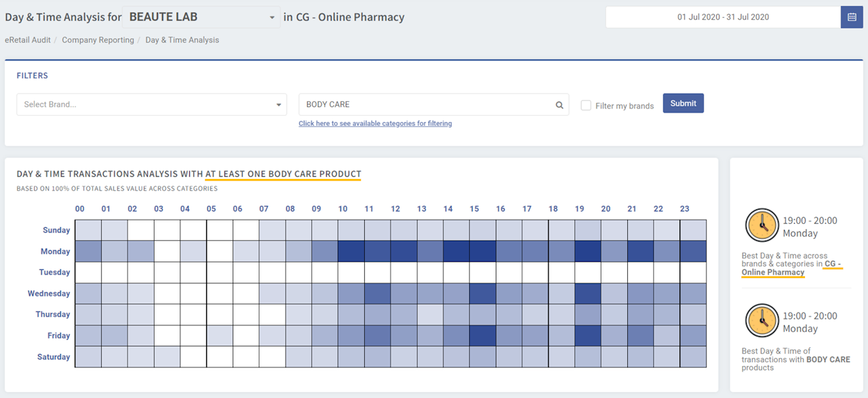Click the top clock icon for best time
868x398 pixels.
coord(761,226)
